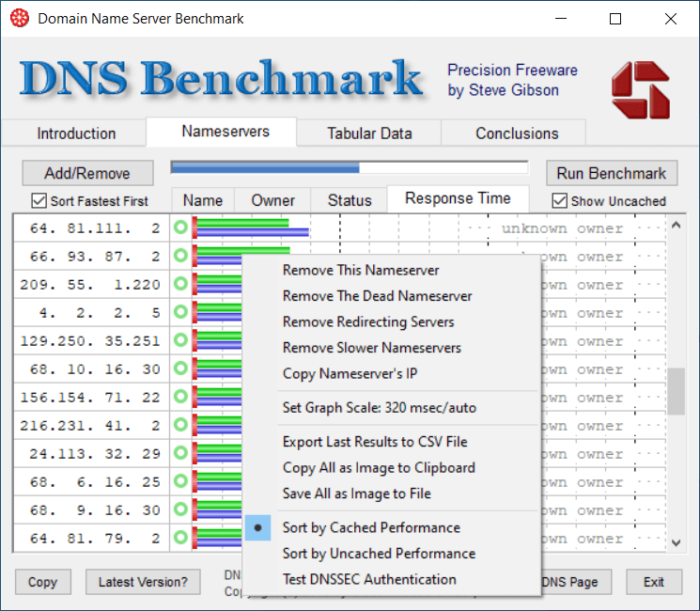The height and width of the screenshot is (611, 700).
Task: Click the status circle next to 209.55.1.220
Action: coord(180,284)
